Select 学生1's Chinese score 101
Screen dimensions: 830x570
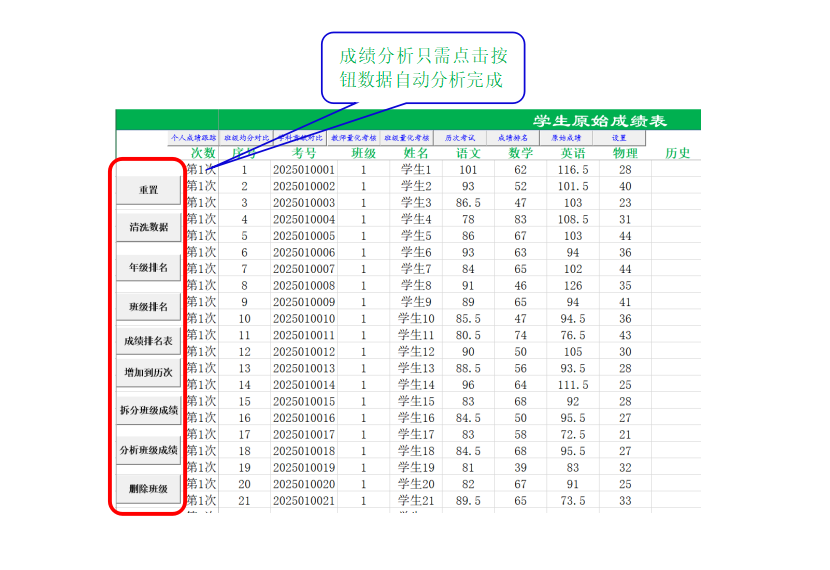[468, 170]
